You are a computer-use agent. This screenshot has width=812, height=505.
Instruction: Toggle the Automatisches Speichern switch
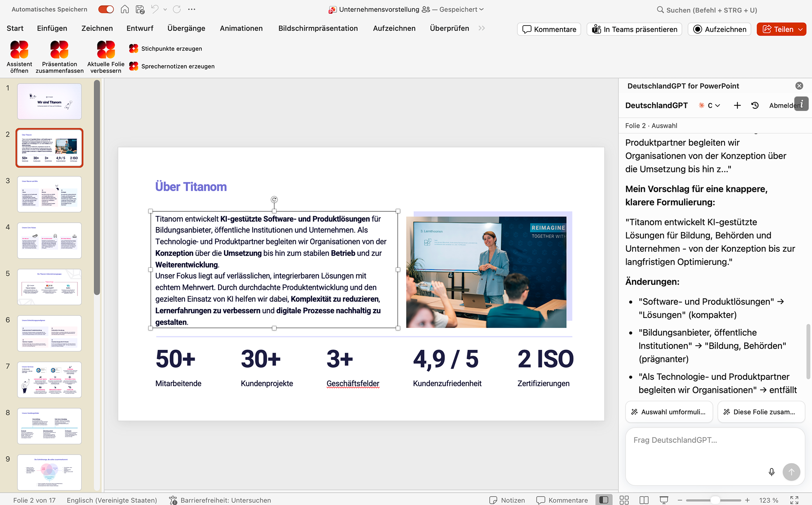click(106, 9)
